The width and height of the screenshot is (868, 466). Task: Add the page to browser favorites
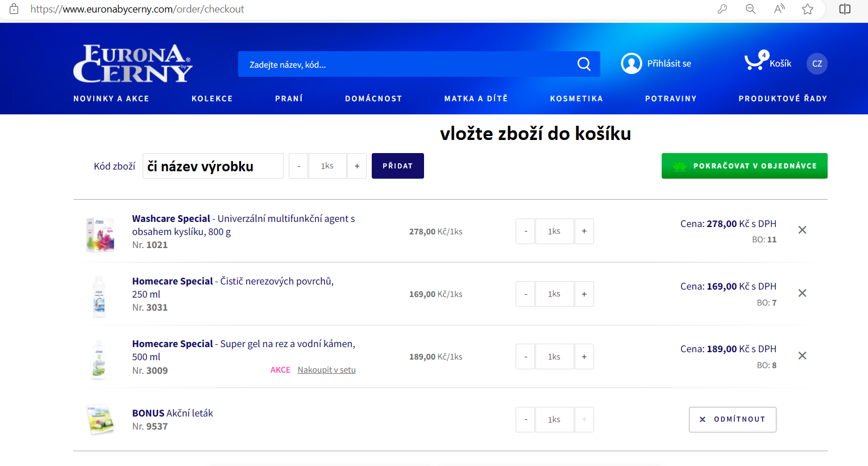click(x=807, y=9)
